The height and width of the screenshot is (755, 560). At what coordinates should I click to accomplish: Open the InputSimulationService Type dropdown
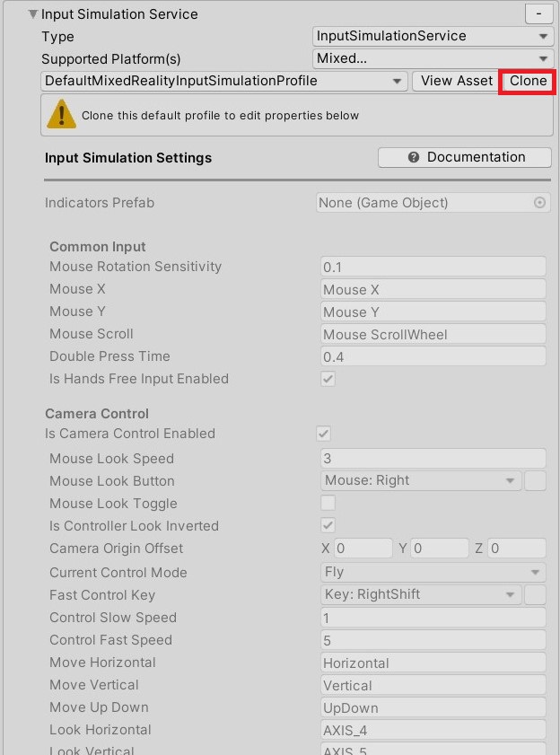pos(433,36)
